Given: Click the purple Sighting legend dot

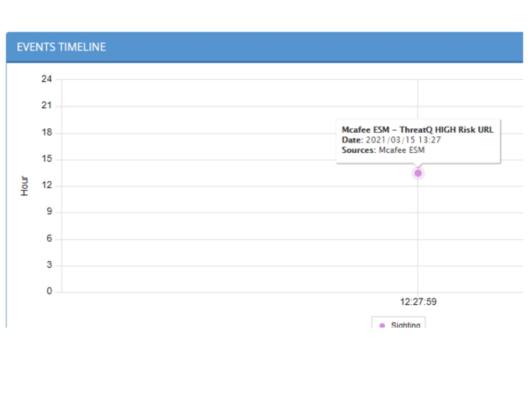Looking at the screenshot, I should (382, 326).
